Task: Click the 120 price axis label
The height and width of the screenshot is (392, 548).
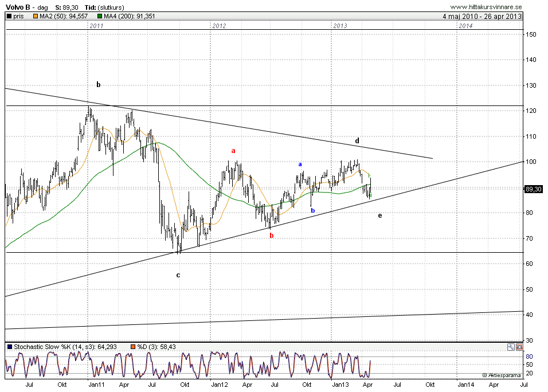Action: (531, 111)
